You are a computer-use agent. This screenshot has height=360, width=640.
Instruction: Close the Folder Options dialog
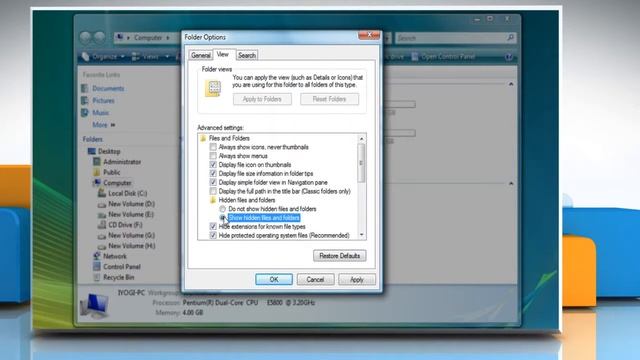(369, 35)
